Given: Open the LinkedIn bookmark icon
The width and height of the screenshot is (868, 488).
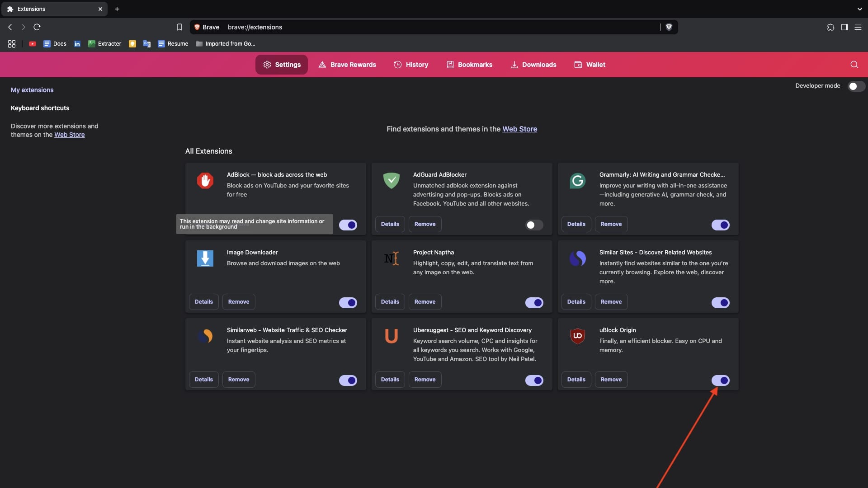Looking at the screenshot, I should coord(77,43).
